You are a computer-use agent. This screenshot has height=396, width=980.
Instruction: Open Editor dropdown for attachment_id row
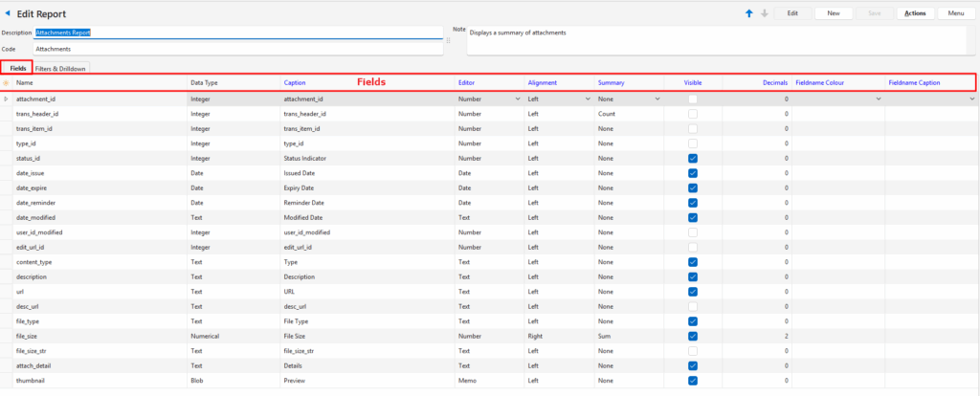[517, 99]
